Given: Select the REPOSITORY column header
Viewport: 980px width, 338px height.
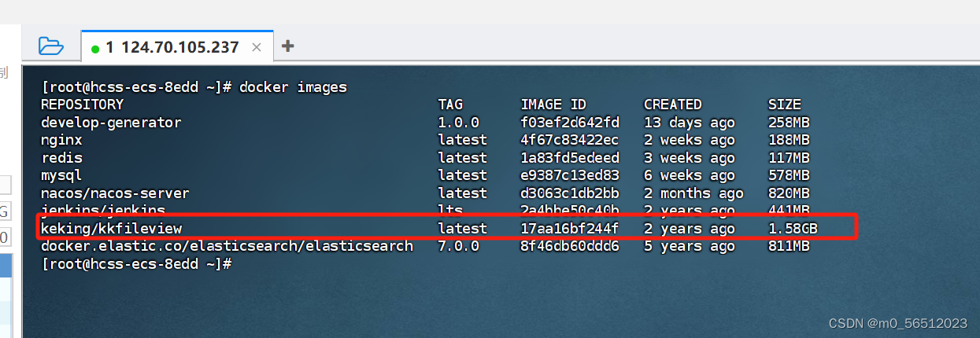Looking at the screenshot, I should (x=83, y=105).
